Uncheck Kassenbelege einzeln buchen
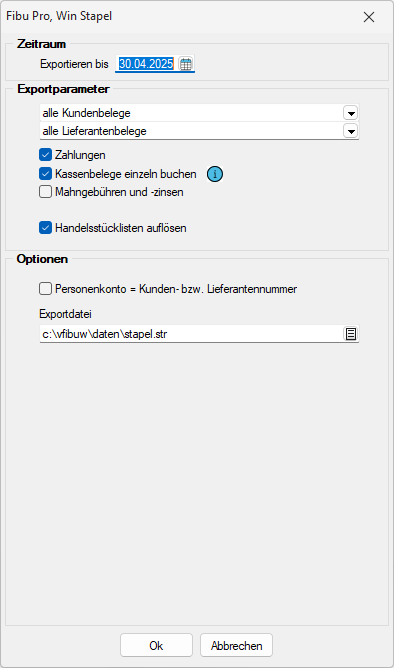394x668 pixels. click(46, 174)
